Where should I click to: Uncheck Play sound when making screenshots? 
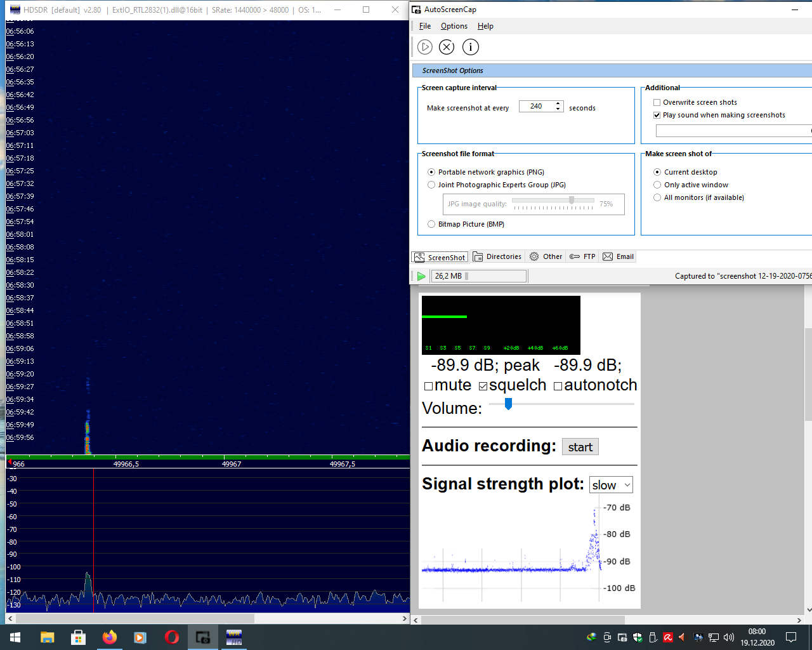point(657,115)
